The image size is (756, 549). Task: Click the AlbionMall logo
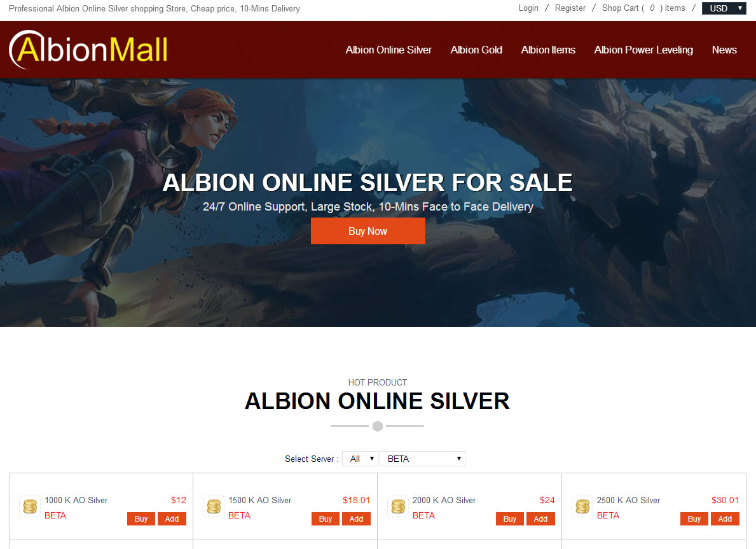coord(88,49)
